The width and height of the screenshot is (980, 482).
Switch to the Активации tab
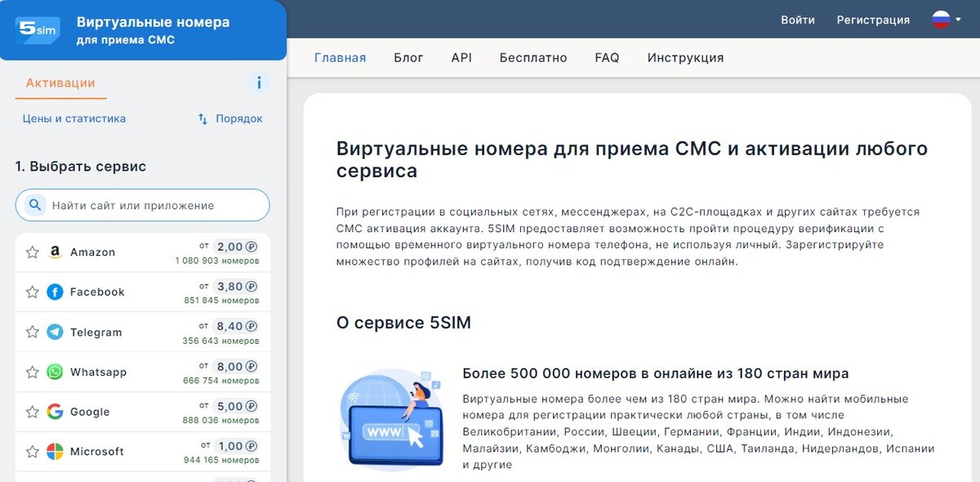pyautogui.click(x=60, y=83)
